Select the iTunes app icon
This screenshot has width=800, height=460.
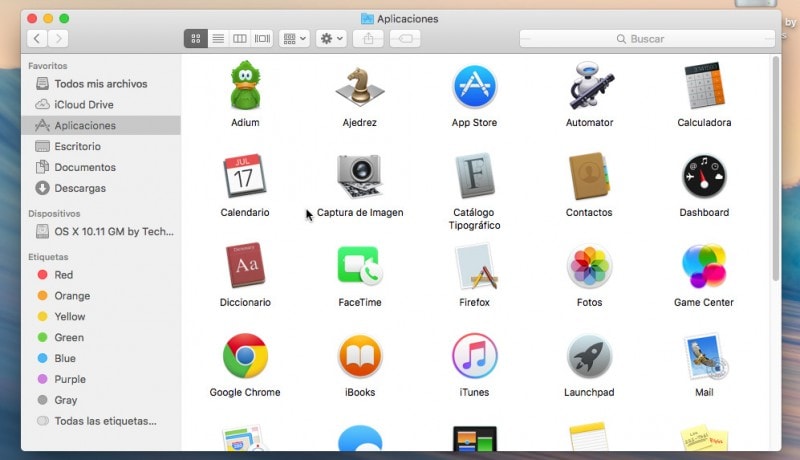474,355
